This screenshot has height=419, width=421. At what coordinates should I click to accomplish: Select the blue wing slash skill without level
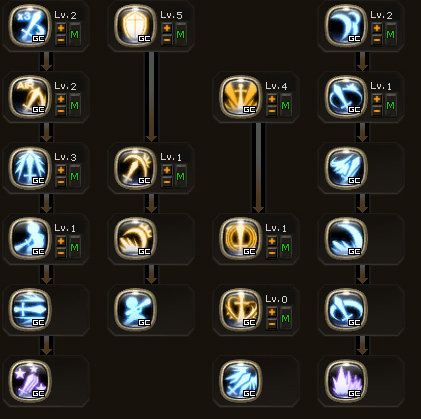pos(346,168)
